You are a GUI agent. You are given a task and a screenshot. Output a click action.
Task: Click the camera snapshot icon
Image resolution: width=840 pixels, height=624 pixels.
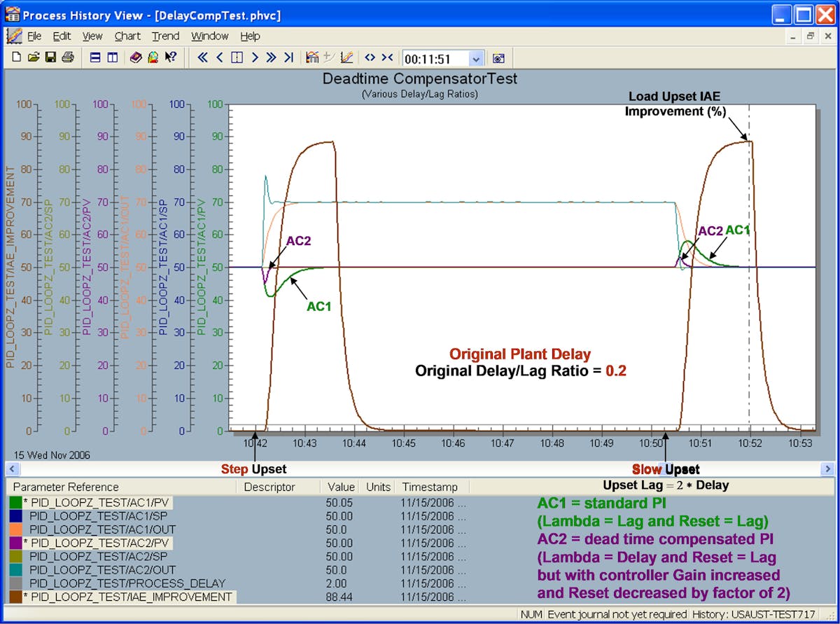coord(499,58)
